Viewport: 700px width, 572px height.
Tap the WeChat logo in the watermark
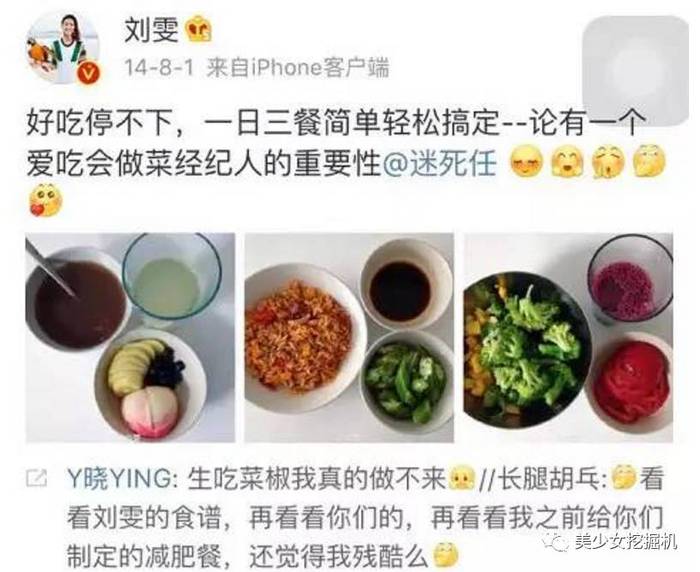coord(558,542)
